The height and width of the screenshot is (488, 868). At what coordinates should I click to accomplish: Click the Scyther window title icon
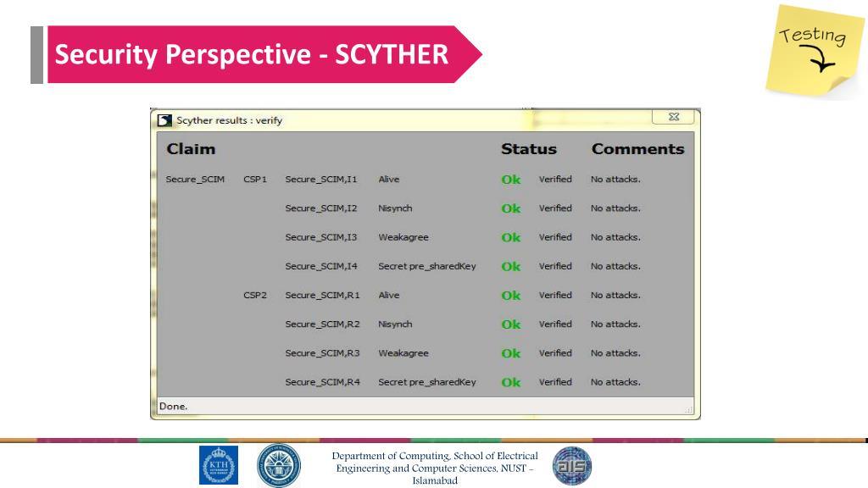click(164, 120)
